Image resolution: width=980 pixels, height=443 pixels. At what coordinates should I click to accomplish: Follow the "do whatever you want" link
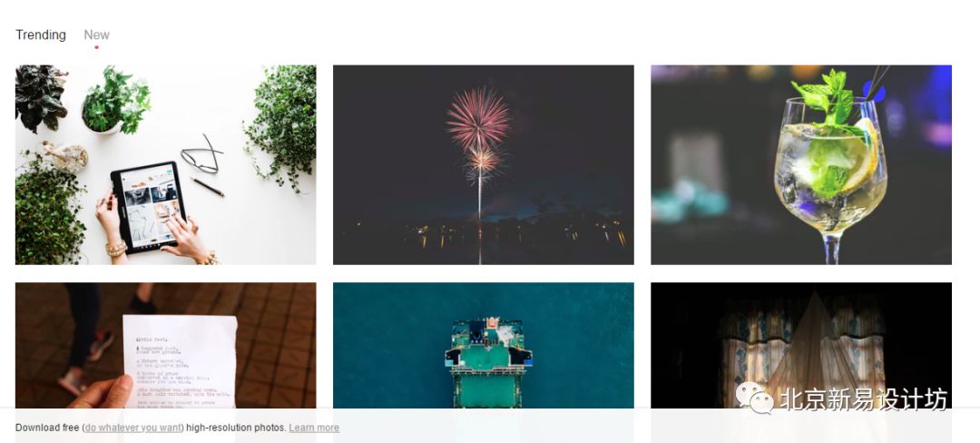coord(133,428)
